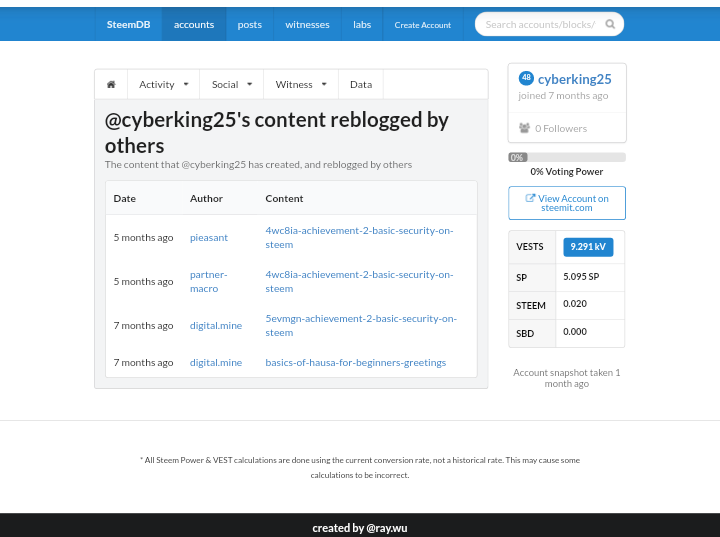720x537 pixels.
Task: Open basics-of-hausa-for-beginners-greetings link
Action: point(356,362)
